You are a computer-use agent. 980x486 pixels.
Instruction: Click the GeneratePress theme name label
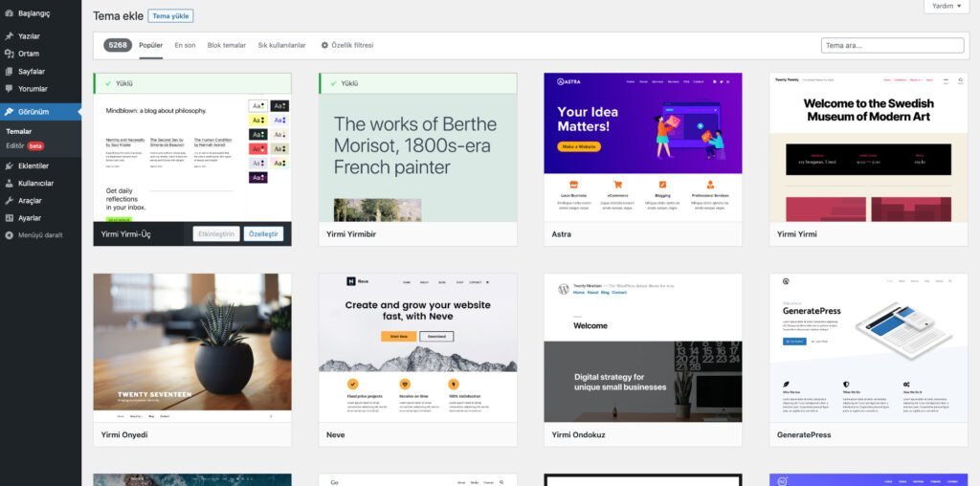coord(804,434)
